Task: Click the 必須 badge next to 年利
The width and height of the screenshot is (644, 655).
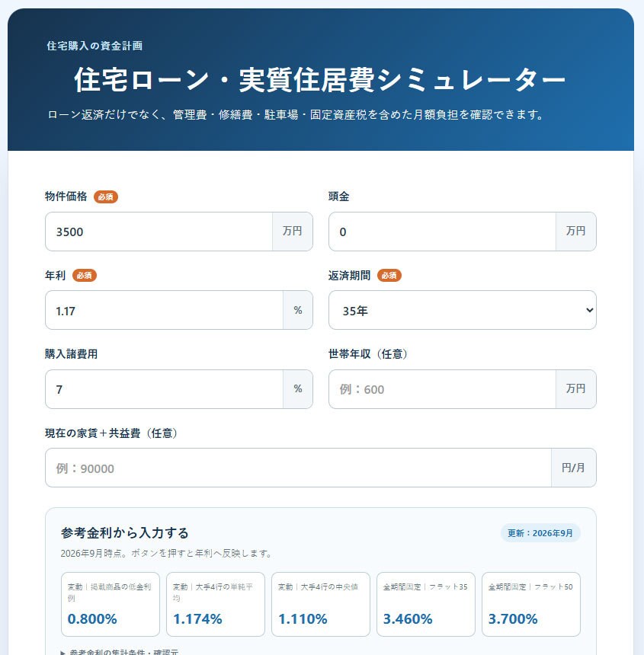Action: point(85,275)
